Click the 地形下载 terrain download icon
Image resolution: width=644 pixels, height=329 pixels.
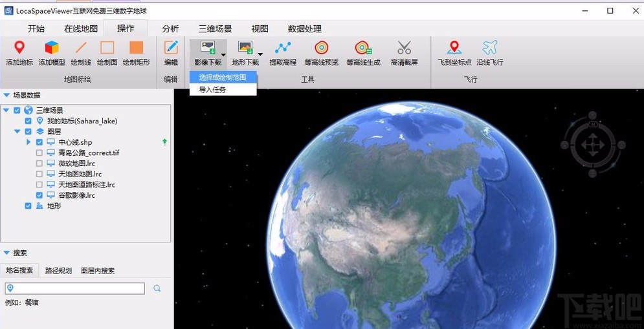(x=245, y=48)
